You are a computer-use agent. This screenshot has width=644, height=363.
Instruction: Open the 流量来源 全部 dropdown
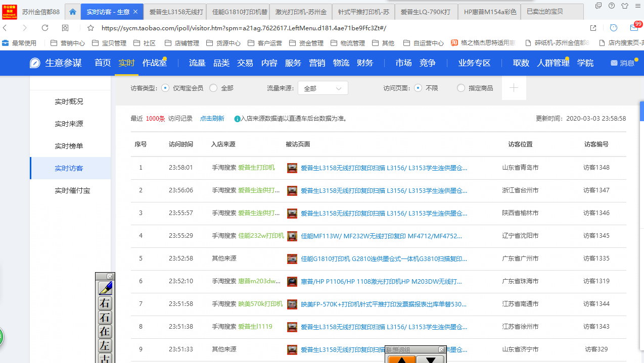click(x=323, y=88)
